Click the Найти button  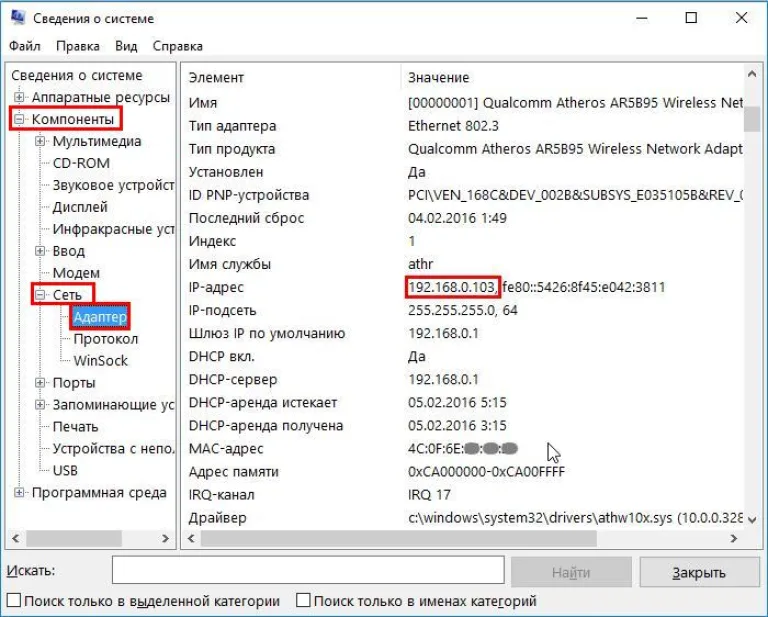click(x=571, y=572)
